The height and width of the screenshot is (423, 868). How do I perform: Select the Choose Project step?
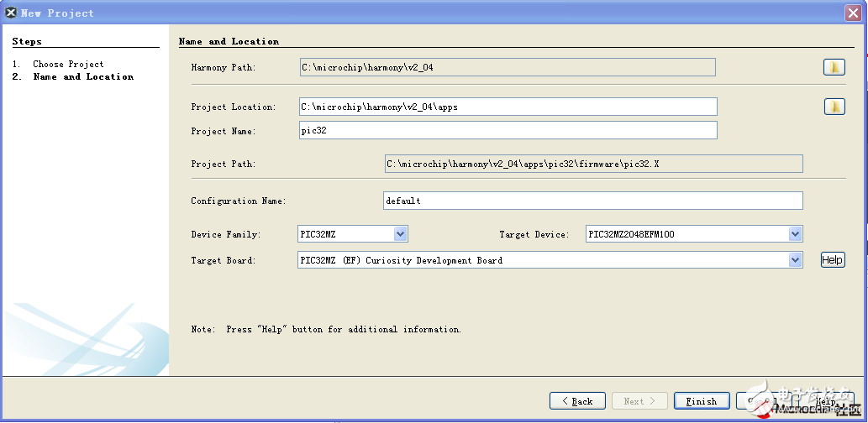coord(68,64)
